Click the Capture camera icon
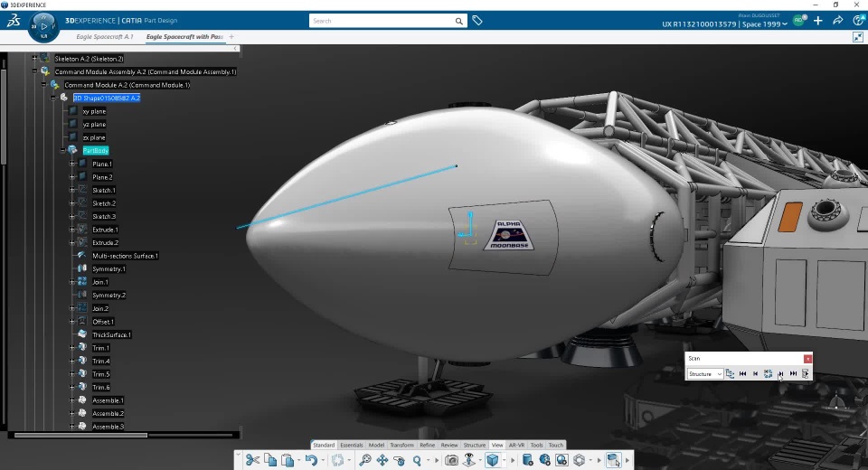The image size is (868, 470). coord(452,459)
